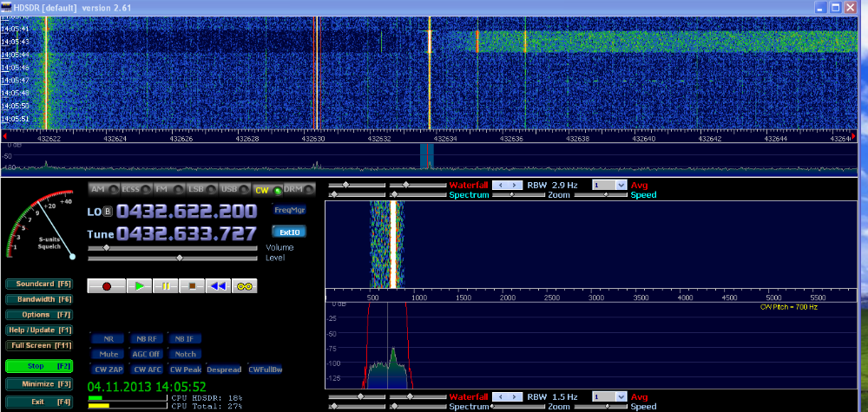Click 432630 on RF frequency scale
868x412 pixels.
pos(314,139)
